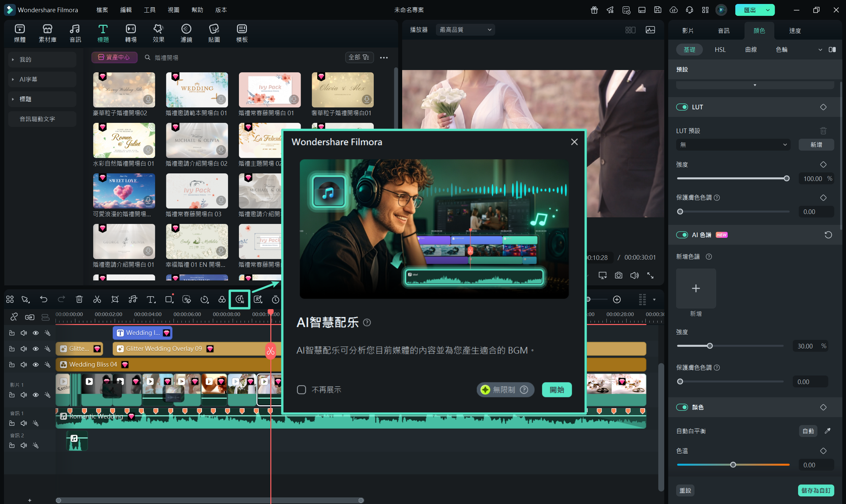Open the 模板 templates panel
The height and width of the screenshot is (504, 846).
click(242, 33)
